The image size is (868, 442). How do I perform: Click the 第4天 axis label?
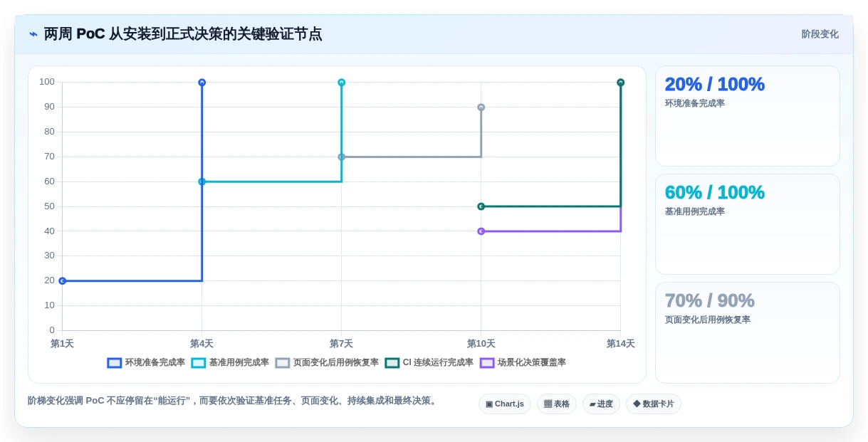(202, 344)
